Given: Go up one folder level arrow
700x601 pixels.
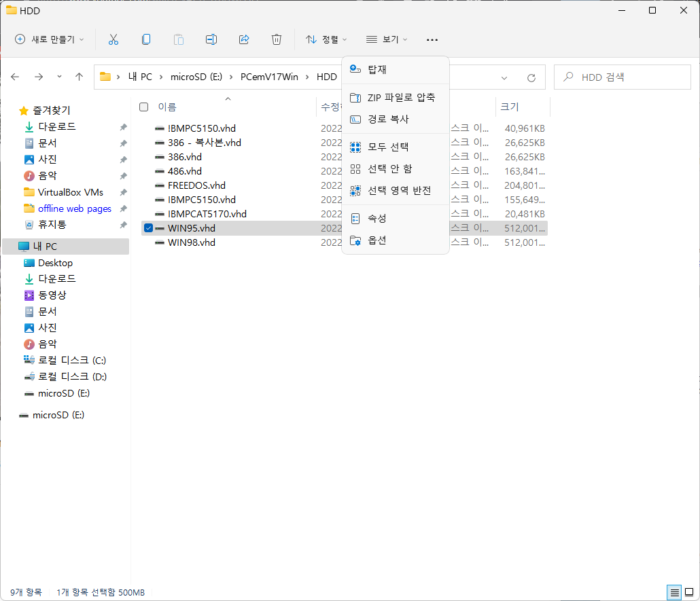Looking at the screenshot, I should pos(79,77).
